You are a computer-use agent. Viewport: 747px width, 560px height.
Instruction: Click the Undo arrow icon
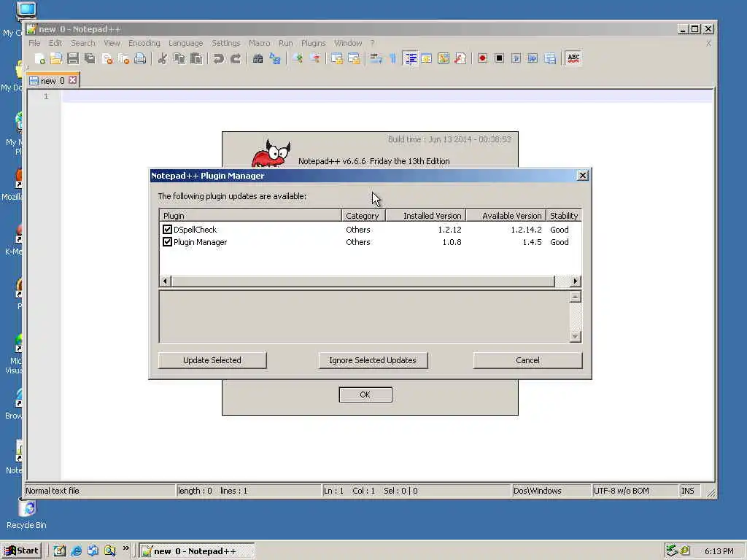coord(219,58)
